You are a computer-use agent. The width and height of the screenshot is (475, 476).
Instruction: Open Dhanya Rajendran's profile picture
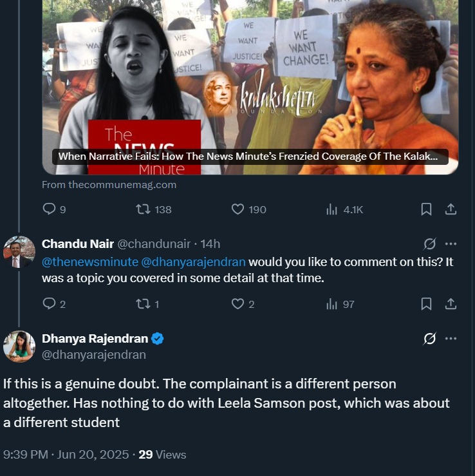click(x=19, y=346)
